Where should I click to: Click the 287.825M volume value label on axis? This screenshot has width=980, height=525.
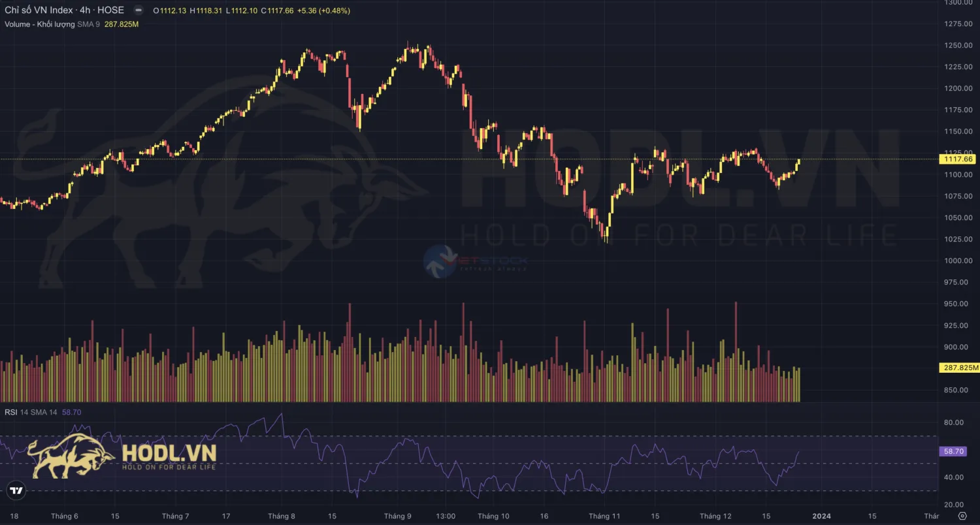[958, 368]
